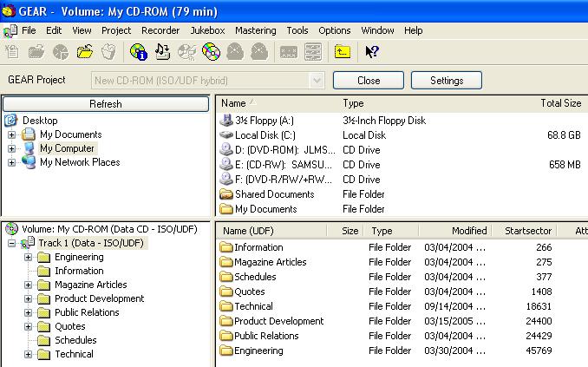Click the first grayed bell-shaped toolbar icon

click(235, 51)
